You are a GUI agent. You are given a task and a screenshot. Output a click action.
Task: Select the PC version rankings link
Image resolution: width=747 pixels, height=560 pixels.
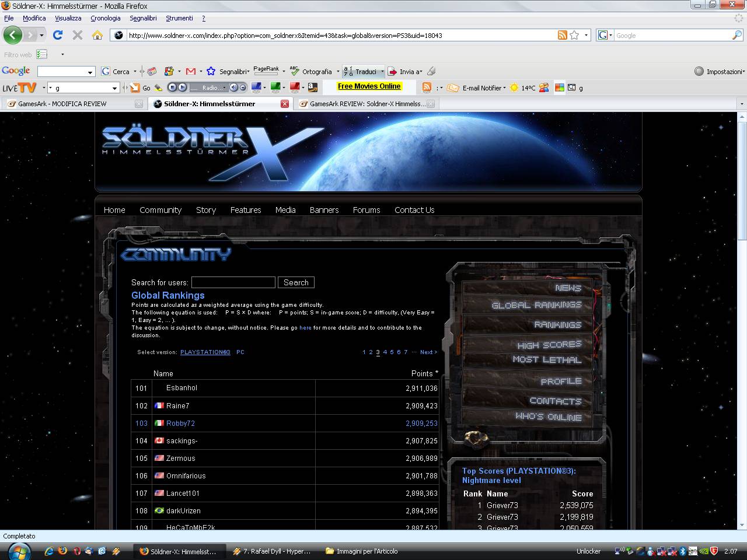pyautogui.click(x=240, y=352)
